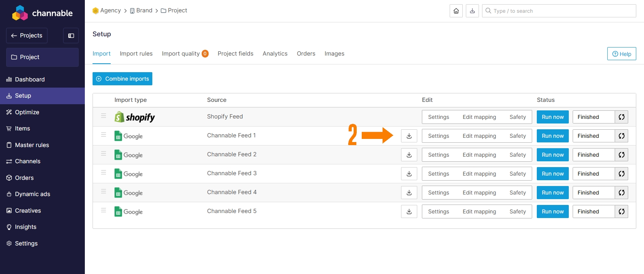Grab the Channable Feed 5 row handle
The width and height of the screenshot is (644, 274).
pos(103,210)
